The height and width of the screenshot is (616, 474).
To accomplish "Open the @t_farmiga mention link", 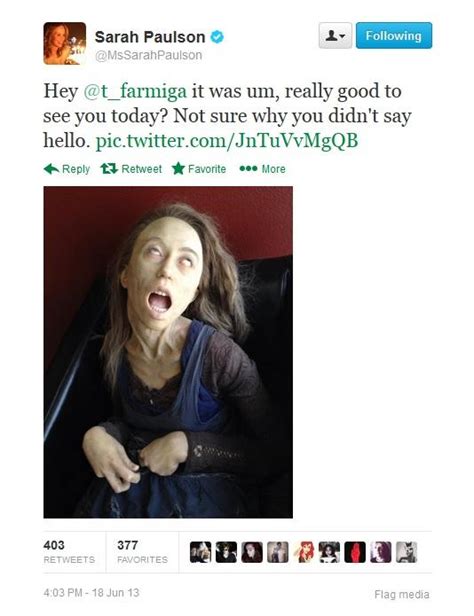I will (135, 91).
